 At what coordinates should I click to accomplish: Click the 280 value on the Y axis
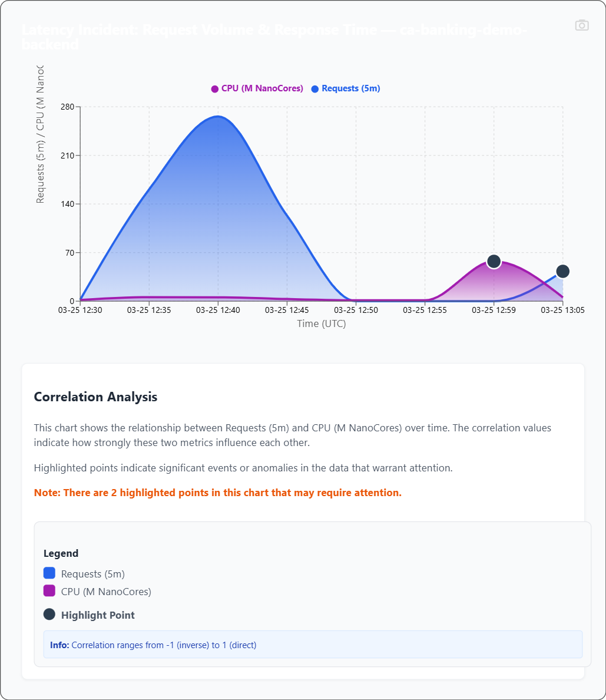pos(67,107)
